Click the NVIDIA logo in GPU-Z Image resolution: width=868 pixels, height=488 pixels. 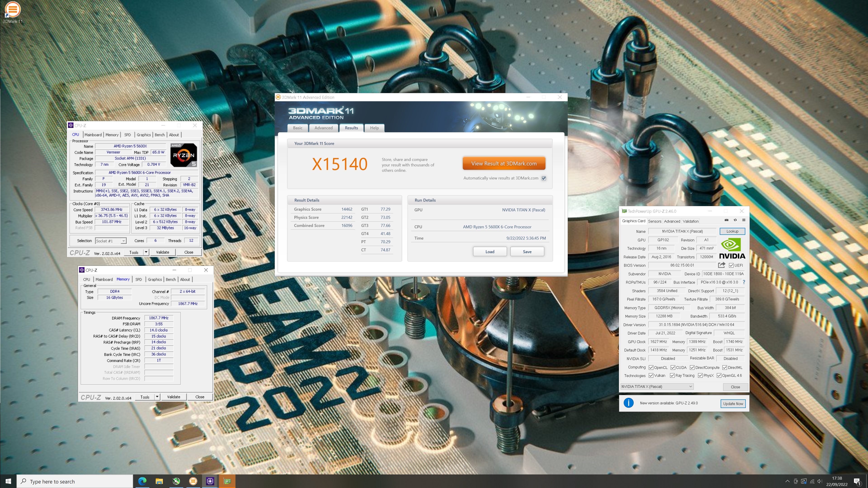(732, 248)
